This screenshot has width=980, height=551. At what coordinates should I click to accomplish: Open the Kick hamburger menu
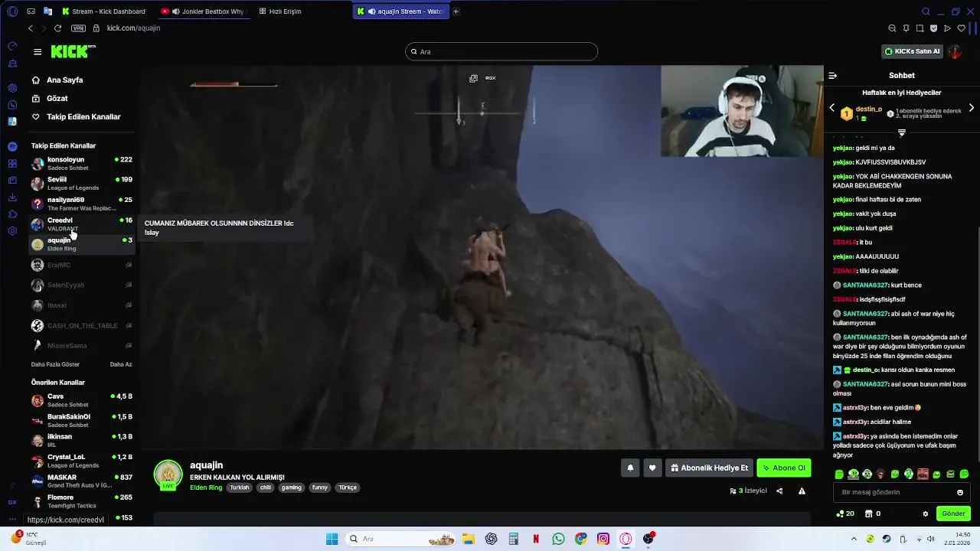click(x=38, y=52)
